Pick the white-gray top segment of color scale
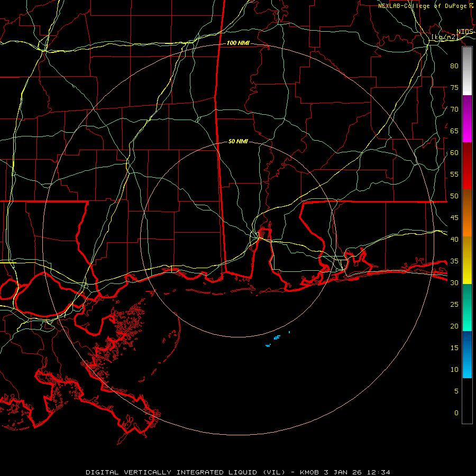The image size is (476, 476). click(x=467, y=71)
